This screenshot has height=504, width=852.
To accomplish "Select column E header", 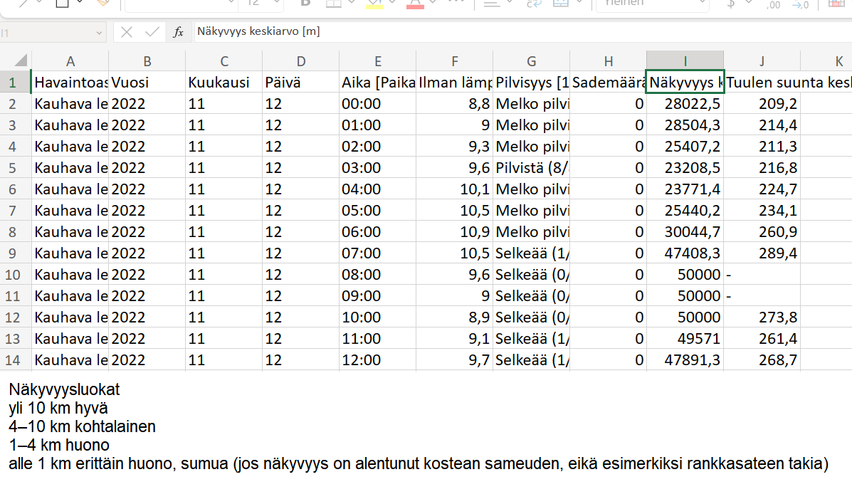I will pos(378,61).
